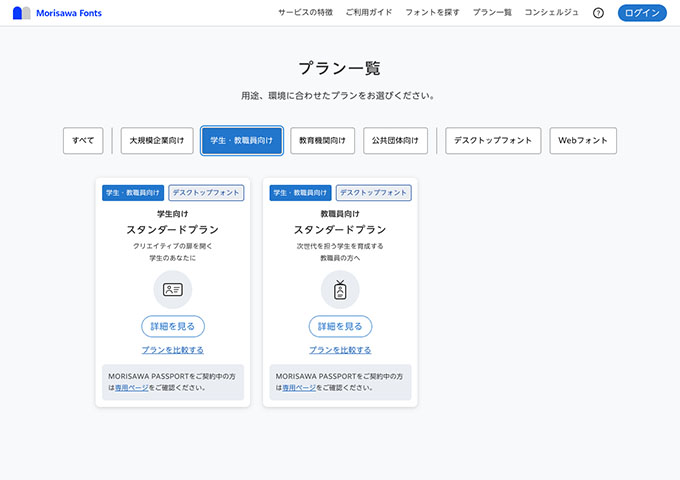This screenshot has height=480, width=680.
Task: Open ご利用ガイド in the top navigation
Action: coord(369,13)
